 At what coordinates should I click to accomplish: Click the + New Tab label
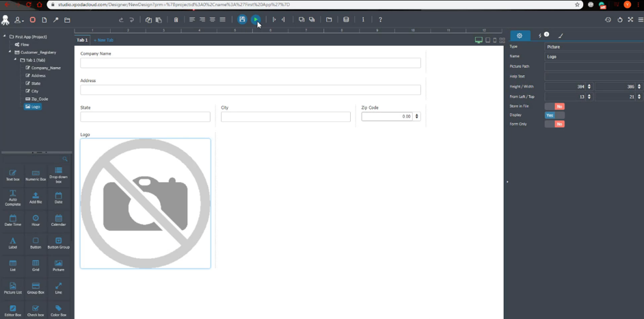pyautogui.click(x=103, y=40)
